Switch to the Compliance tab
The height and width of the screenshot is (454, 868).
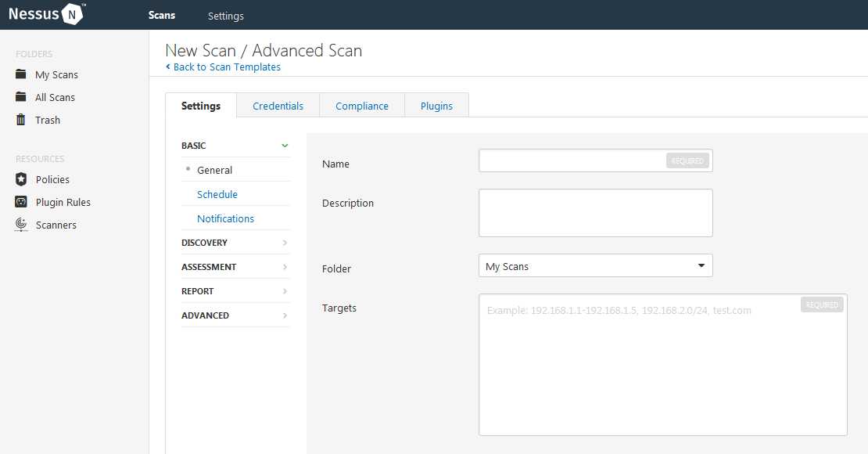click(362, 106)
